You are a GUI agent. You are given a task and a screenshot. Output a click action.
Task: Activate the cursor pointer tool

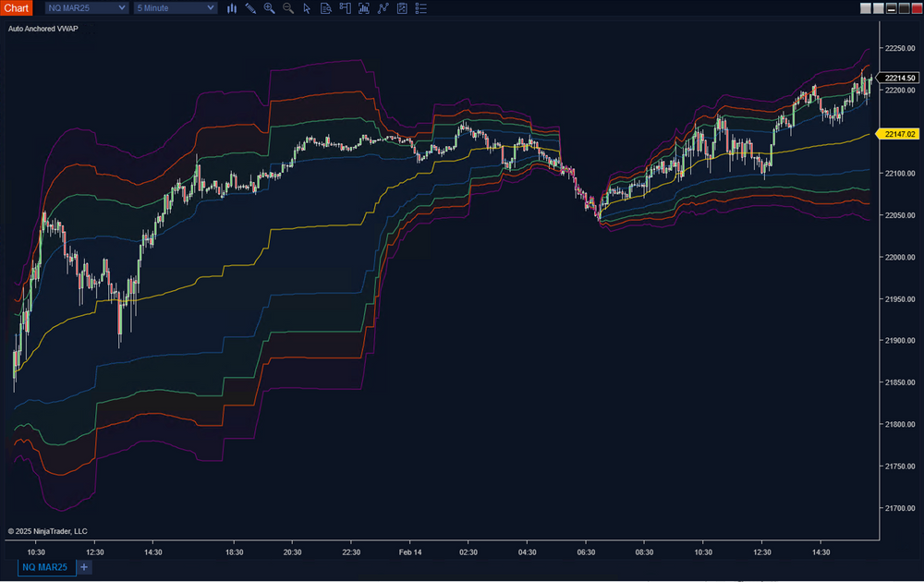pyautogui.click(x=307, y=8)
